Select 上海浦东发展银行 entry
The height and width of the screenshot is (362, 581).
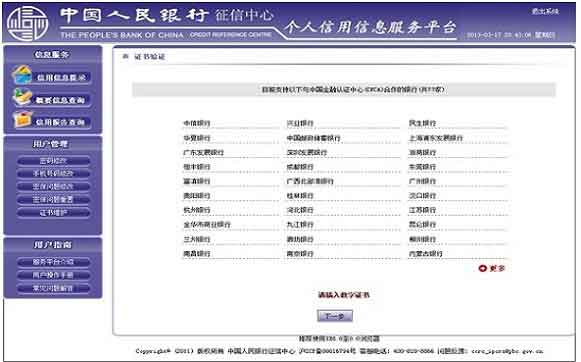pos(436,138)
